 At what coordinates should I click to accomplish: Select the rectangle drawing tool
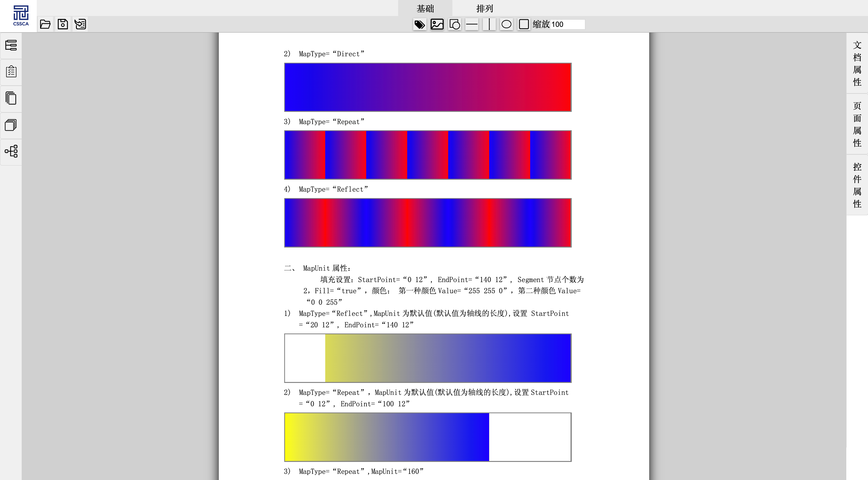point(524,24)
